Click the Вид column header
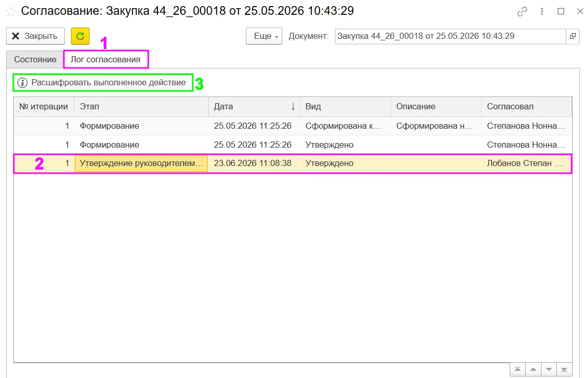Screen dimensions: 588x378 pyautogui.click(x=345, y=107)
